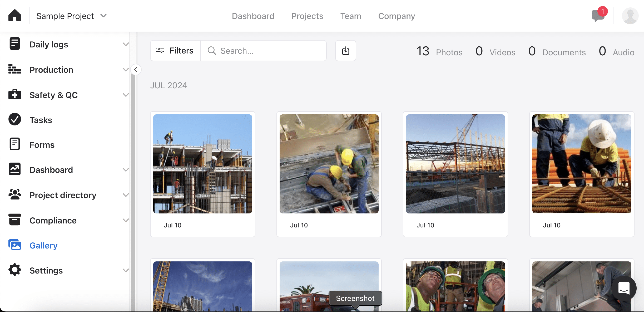Expand the sidebar Dashboard chevron
The height and width of the screenshot is (312, 644).
coord(126,170)
